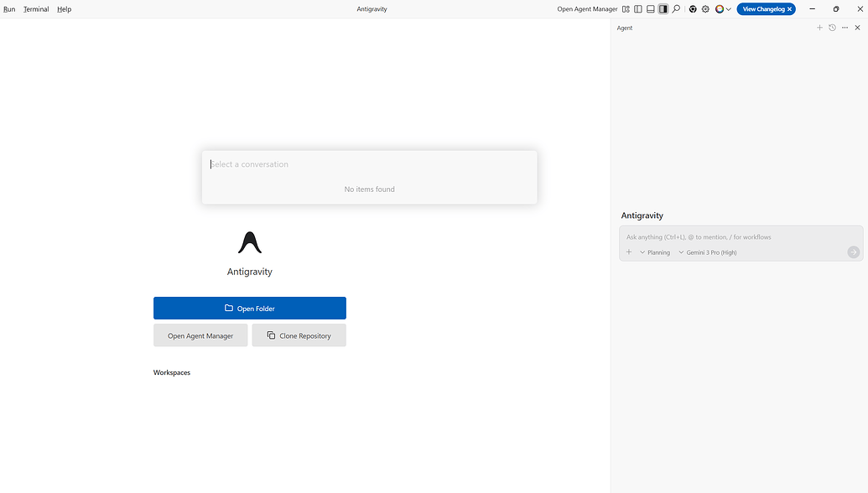Open the Terminal menu

pos(36,9)
